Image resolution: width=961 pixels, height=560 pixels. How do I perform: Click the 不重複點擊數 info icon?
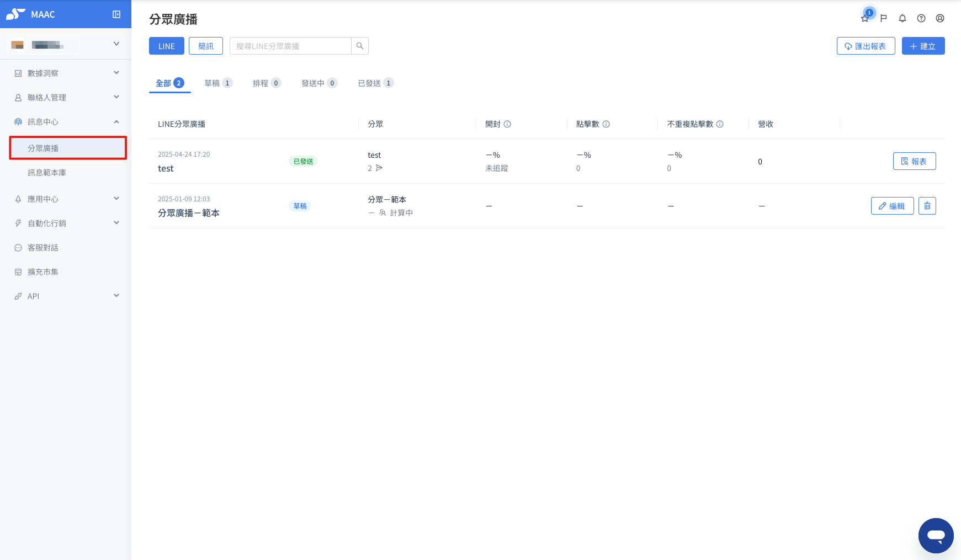pos(720,124)
